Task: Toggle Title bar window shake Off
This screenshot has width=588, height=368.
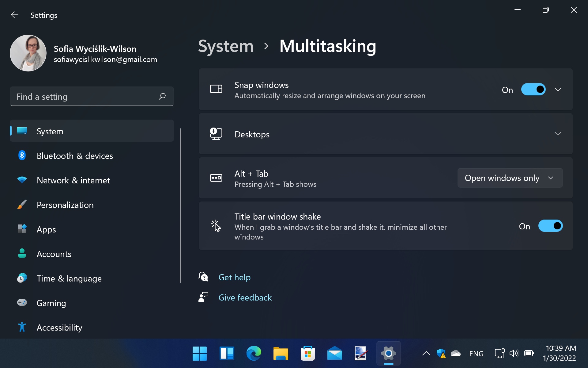Action: (x=551, y=226)
